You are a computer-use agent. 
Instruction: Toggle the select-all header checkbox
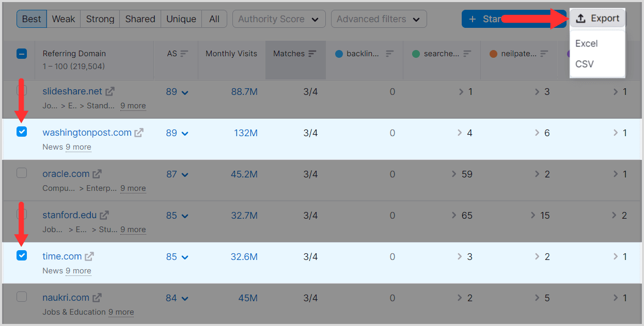[x=22, y=54]
